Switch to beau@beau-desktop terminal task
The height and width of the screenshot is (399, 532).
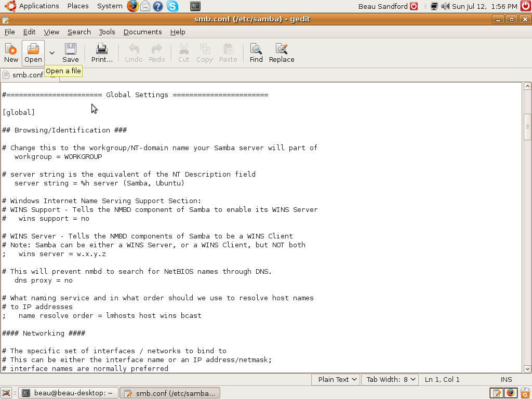click(x=68, y=393)
